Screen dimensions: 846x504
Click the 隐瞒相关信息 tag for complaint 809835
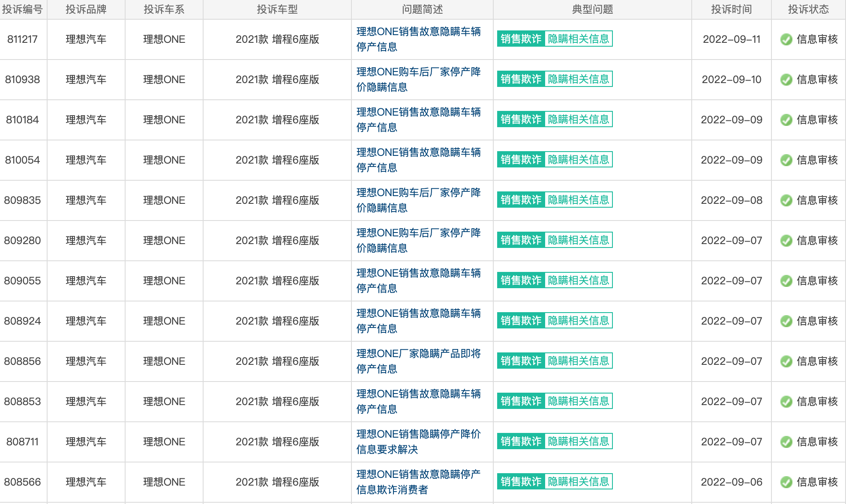point(579,200)
